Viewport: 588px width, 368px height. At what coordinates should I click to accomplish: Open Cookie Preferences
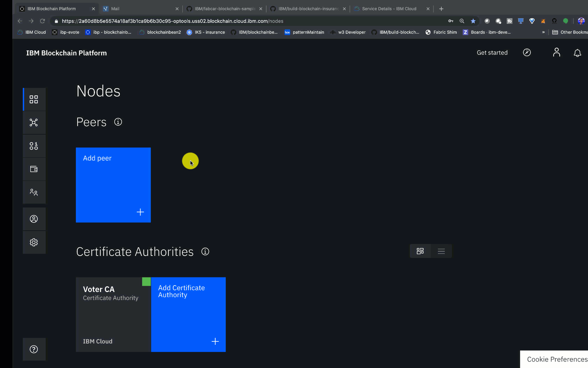coord(557,359)
